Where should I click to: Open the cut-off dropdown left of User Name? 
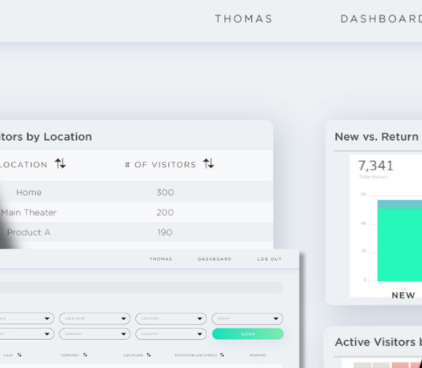tap(27, 319)
